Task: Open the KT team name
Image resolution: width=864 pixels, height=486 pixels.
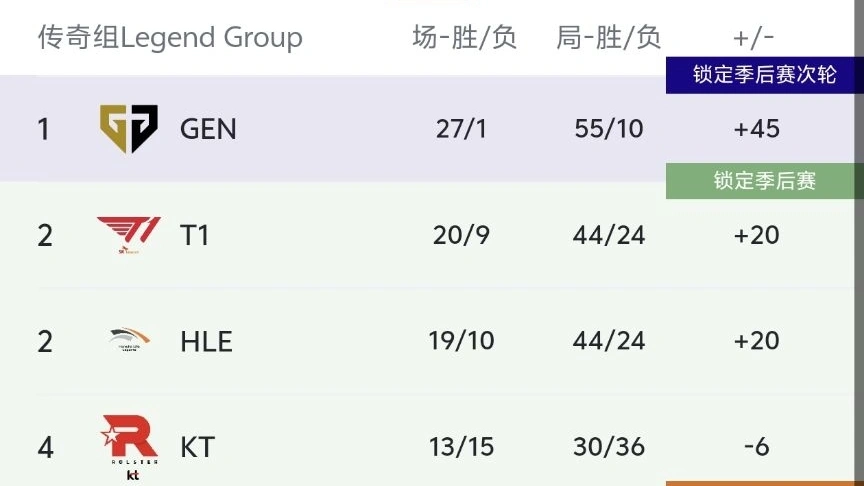Action: (197, 447)
